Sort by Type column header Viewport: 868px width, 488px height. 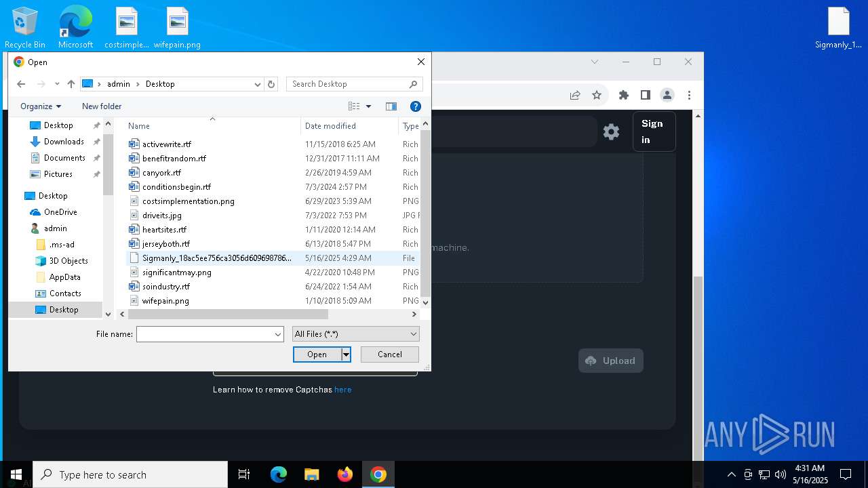point(410,126)
